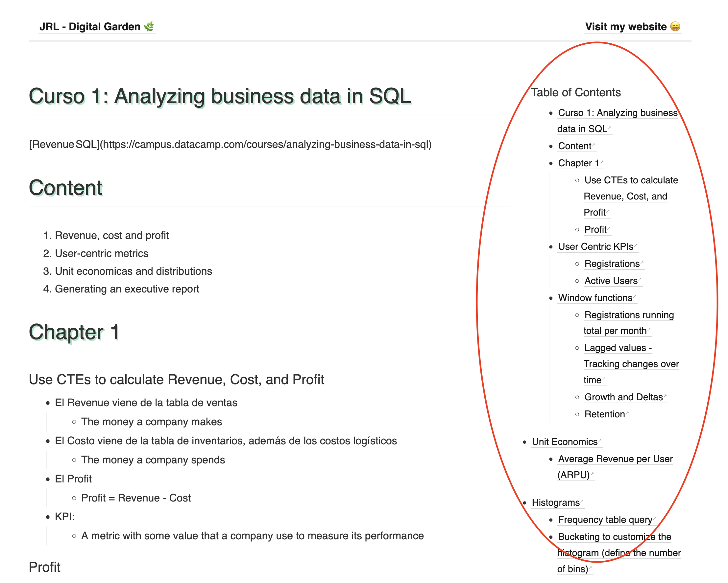Image resolution: width=728 pixels, height=583 pixels.
Task: Open Registrations running total per month link
Action: 629,315
